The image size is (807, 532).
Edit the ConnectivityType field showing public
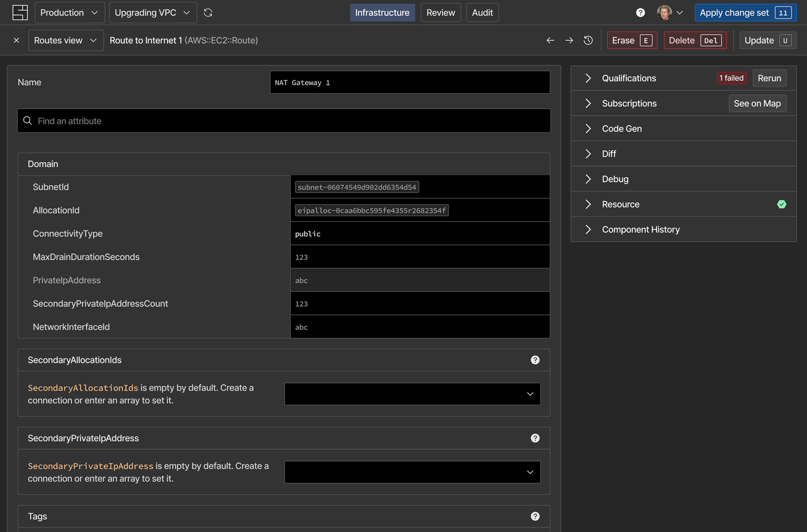coord(420,234)
